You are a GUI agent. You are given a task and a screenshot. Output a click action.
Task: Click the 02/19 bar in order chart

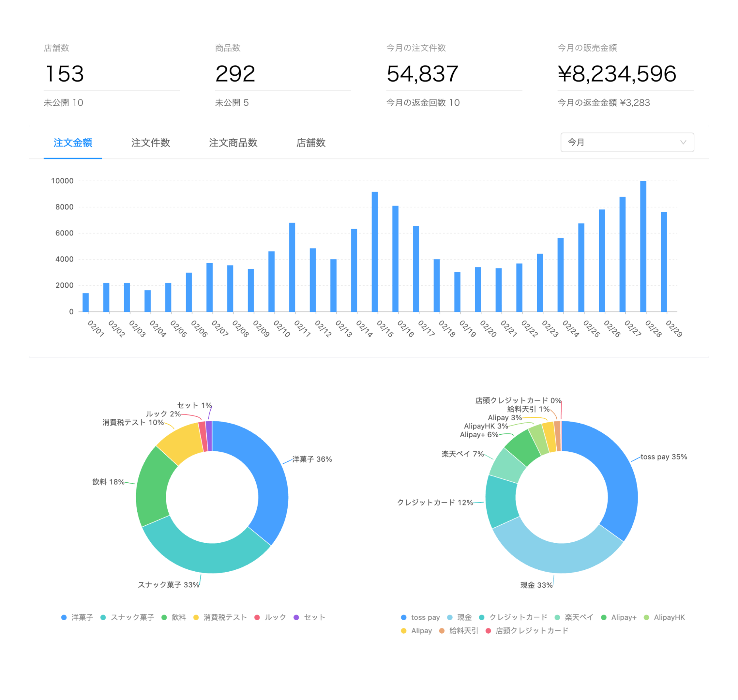pyautogui.click(x=457, y=292)
